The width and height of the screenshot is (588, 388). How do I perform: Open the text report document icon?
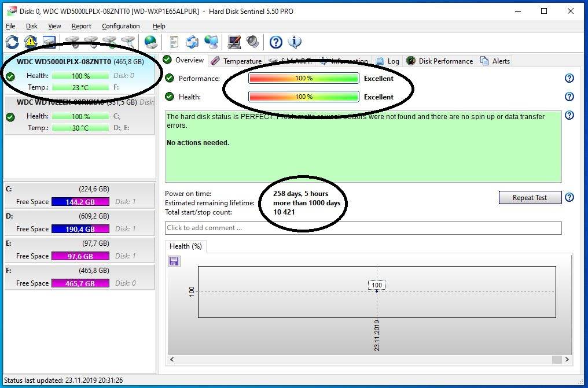[x=174, y=42]
